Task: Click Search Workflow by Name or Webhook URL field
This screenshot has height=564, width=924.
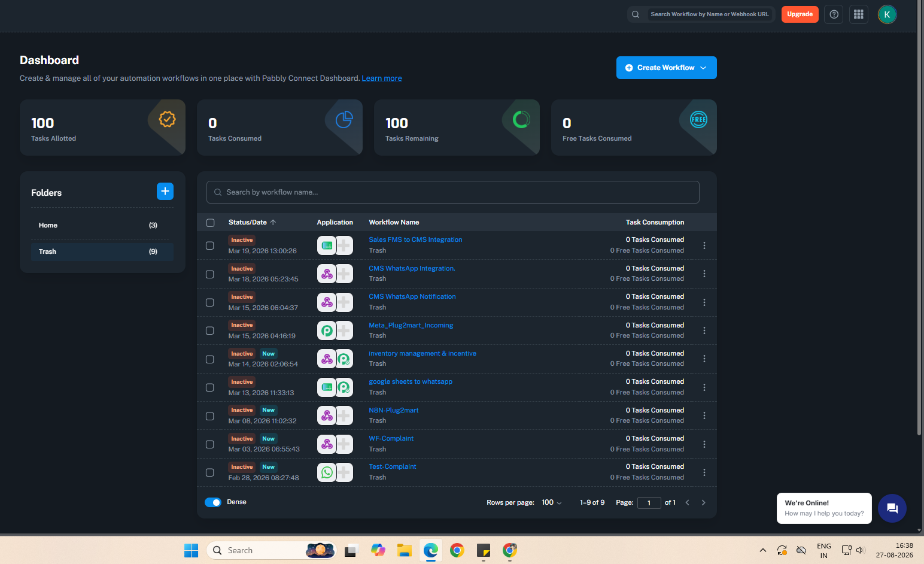Action: [710, 14]
